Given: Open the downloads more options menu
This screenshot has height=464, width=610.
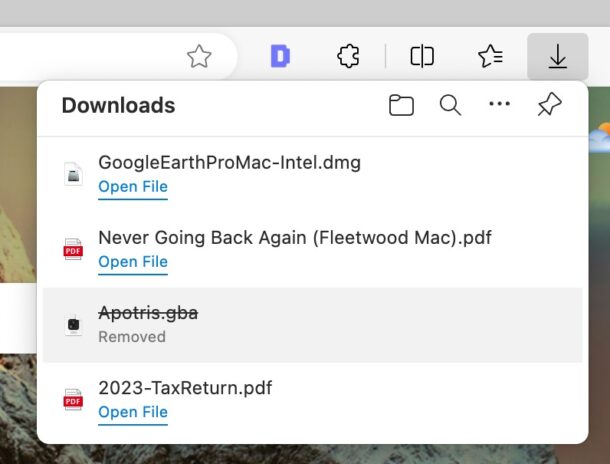Looking at the screenshot, I should 499,105.
